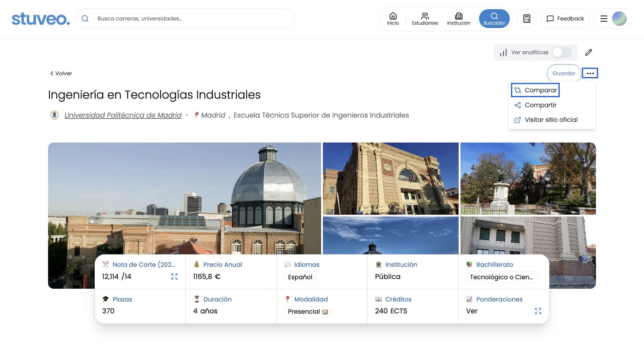The width and height of the screenshot is (644, 346).
Task: Choose Compartir from the options menu
Action: click(x=535, y=105)
